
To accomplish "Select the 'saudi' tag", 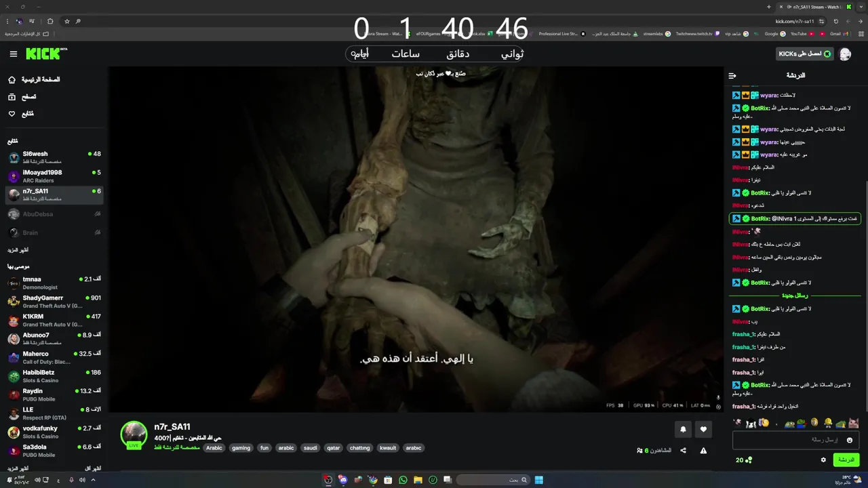I will pos(310,448).
